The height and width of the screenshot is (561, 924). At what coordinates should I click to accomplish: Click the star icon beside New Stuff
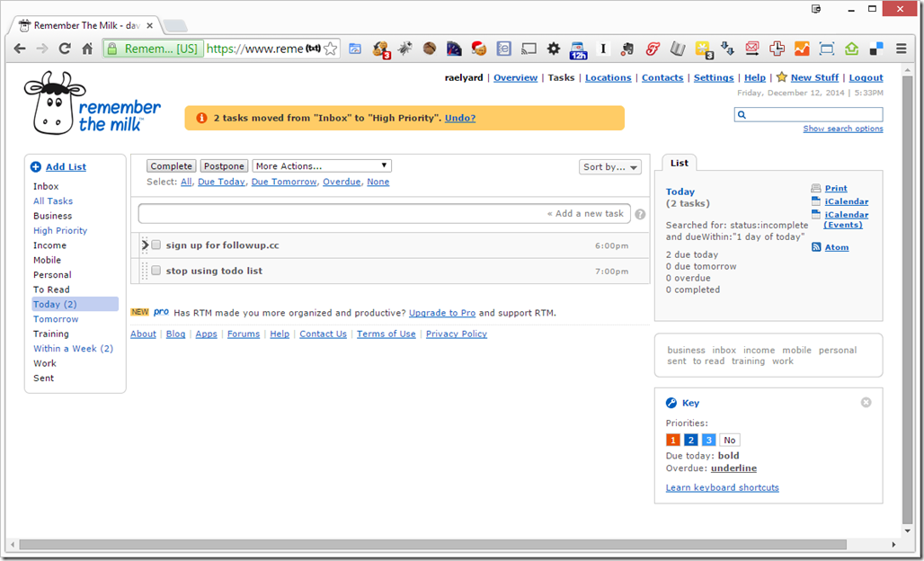(782, 77)
